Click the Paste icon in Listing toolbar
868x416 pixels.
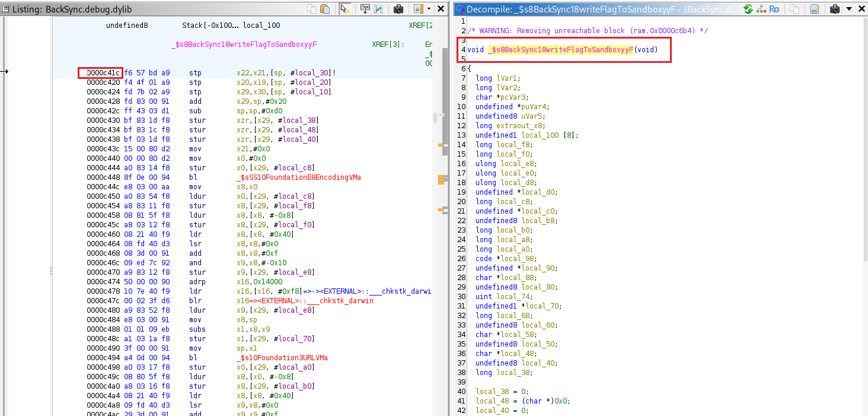325,9
